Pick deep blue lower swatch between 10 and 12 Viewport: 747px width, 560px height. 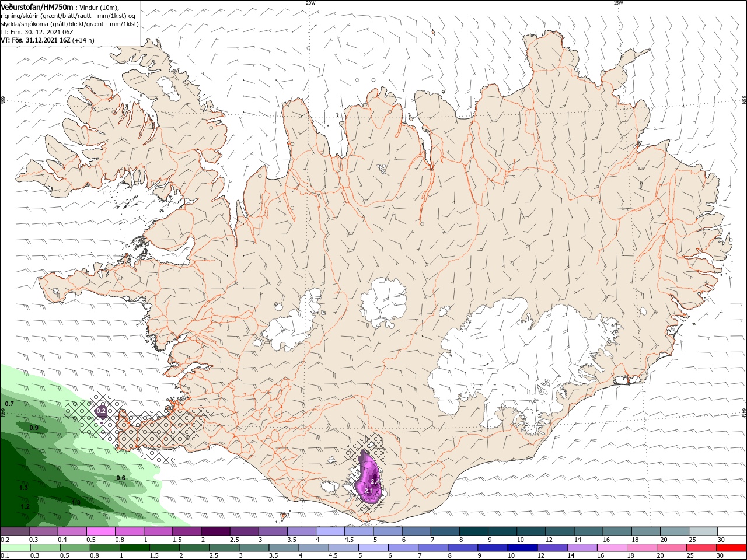(x=522, y=548)
